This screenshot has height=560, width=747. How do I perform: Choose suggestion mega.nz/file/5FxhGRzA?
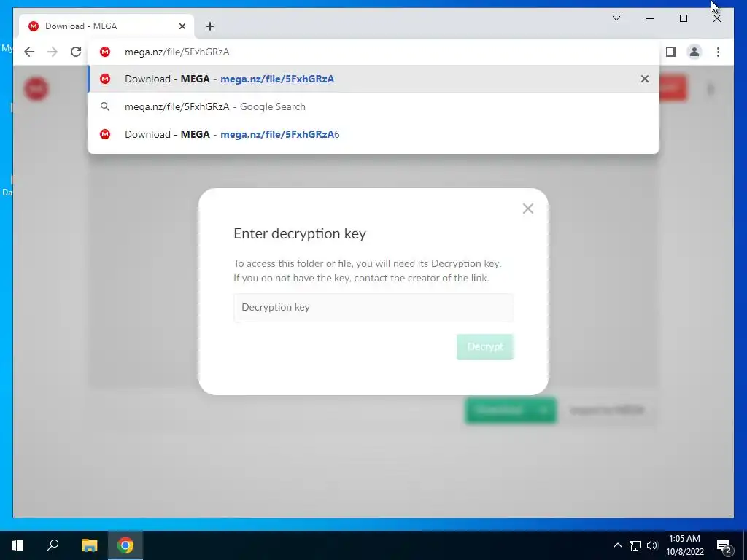coord(373,79)
